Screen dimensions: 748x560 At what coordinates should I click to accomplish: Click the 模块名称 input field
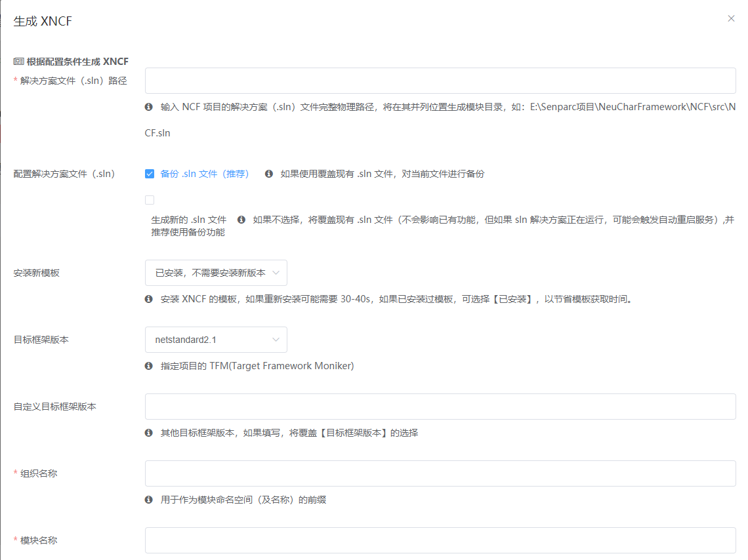[440, 540]
